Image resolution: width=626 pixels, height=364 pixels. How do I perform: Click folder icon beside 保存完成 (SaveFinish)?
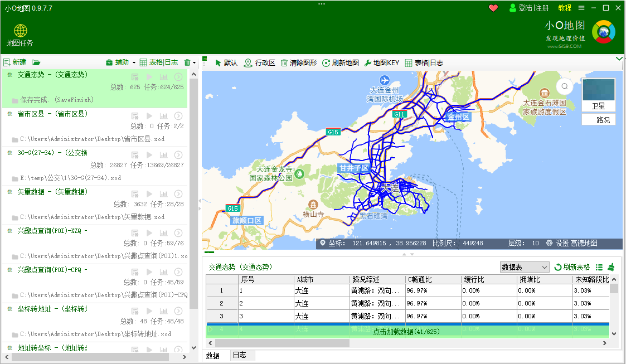[14, 100]
